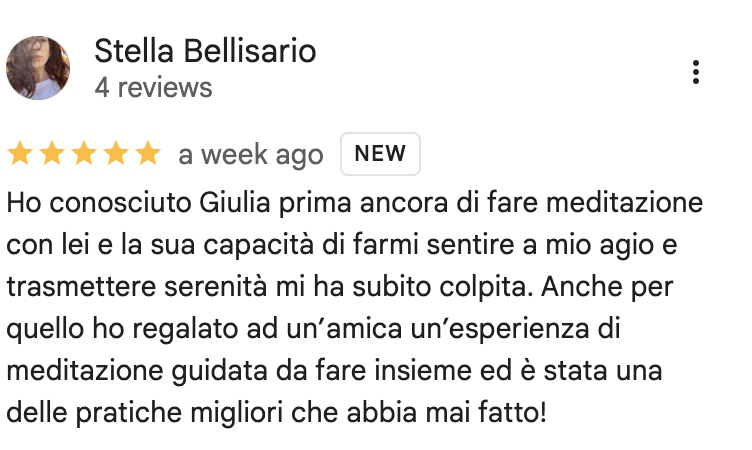752x450 pixels.
Task: Click the fifth rating star
Action: click(148, 154)
